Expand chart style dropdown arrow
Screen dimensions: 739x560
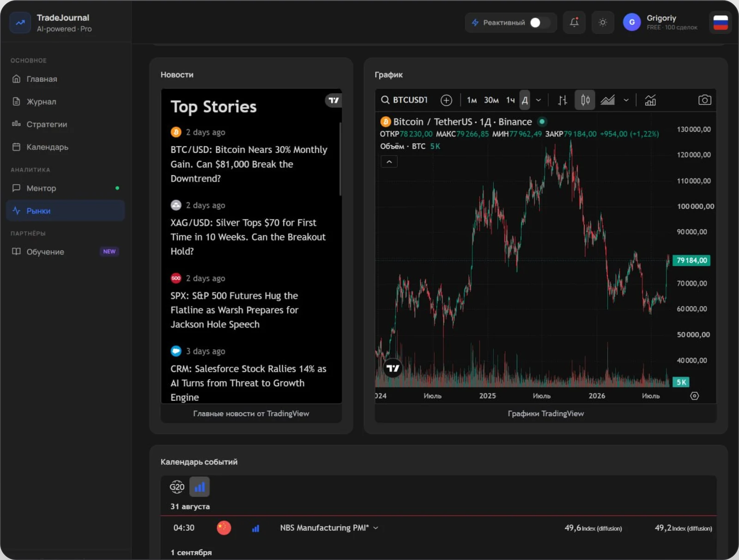click(x=626, y=100)
